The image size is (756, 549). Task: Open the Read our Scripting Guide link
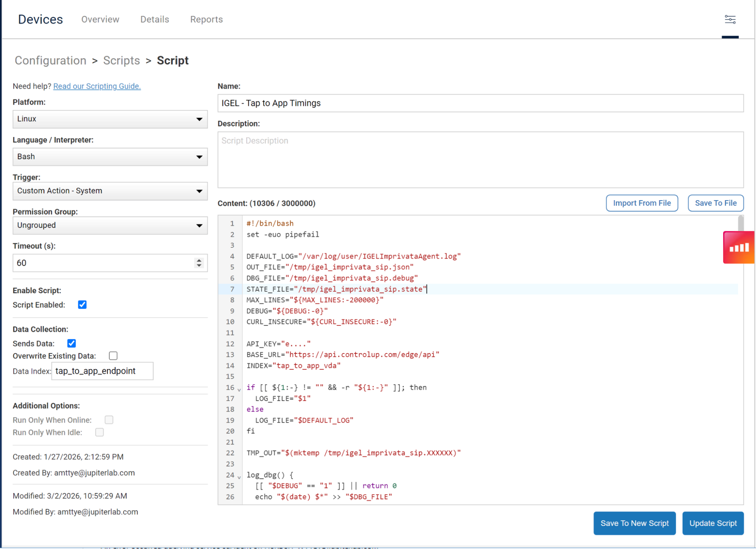pyautogui.click(x=97, y=86)
